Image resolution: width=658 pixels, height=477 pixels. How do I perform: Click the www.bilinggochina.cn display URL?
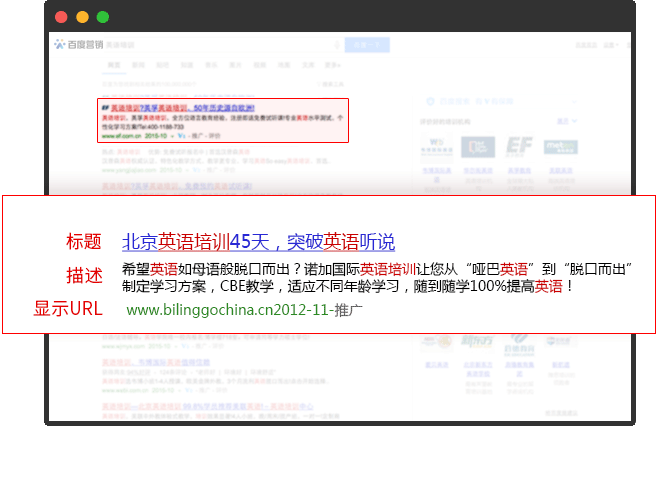pyautogui.click(x=228, y=310)
